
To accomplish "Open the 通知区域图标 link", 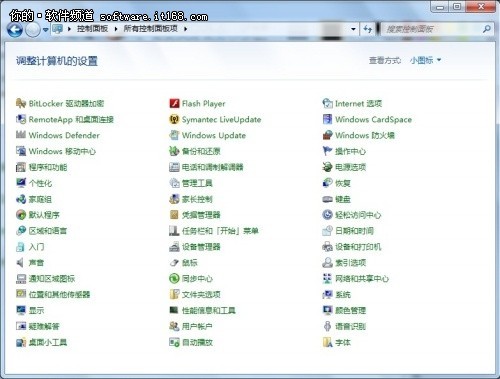I will [x=52, y=279].
